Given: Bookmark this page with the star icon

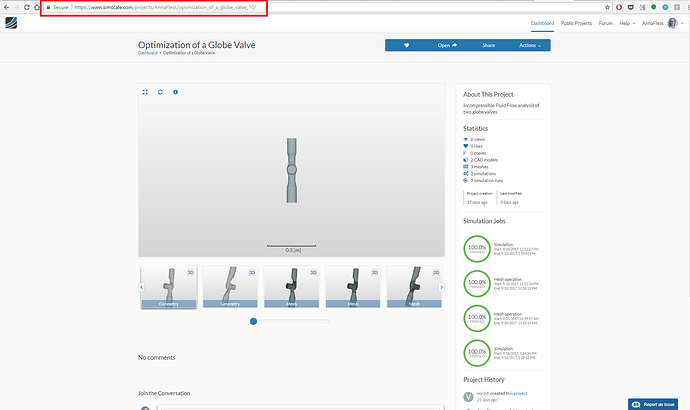Looking at the screenshot, I should (x=607, y=7).
